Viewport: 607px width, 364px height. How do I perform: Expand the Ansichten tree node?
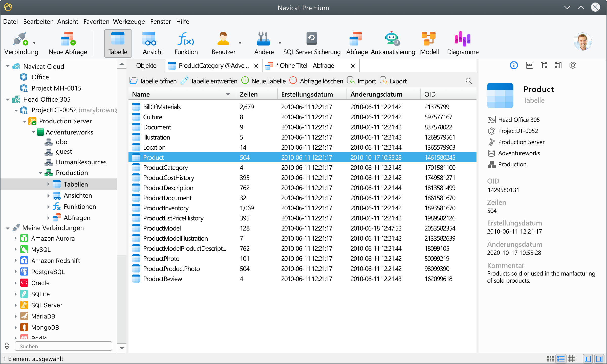(48, 195)
